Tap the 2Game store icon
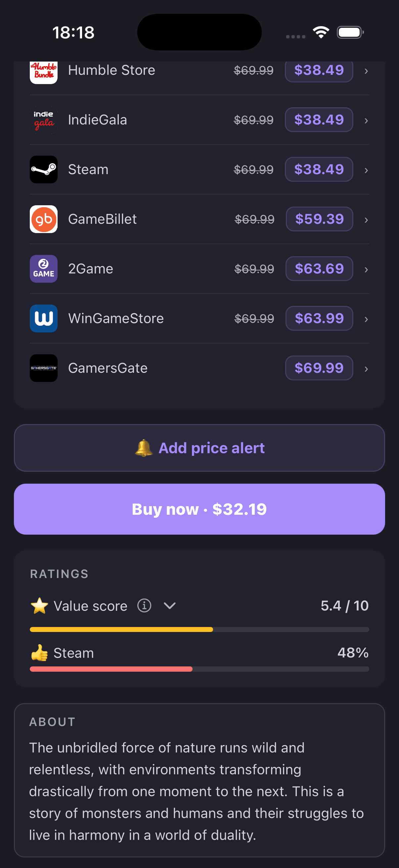Viewport: 399px width, 868px height. (43, 268)
